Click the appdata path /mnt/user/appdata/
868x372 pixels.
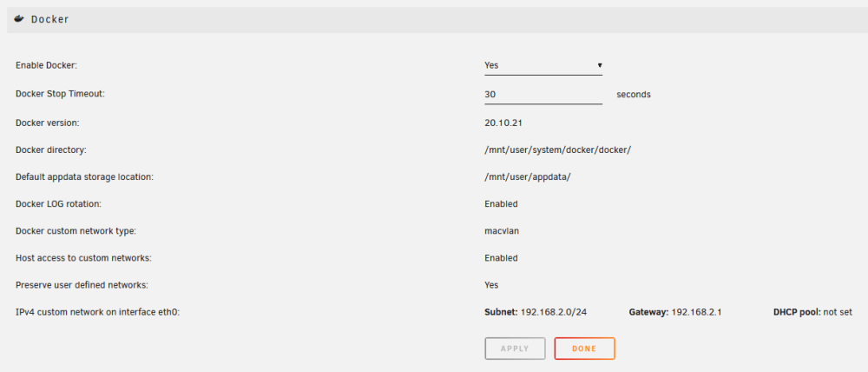click(528, 177)
